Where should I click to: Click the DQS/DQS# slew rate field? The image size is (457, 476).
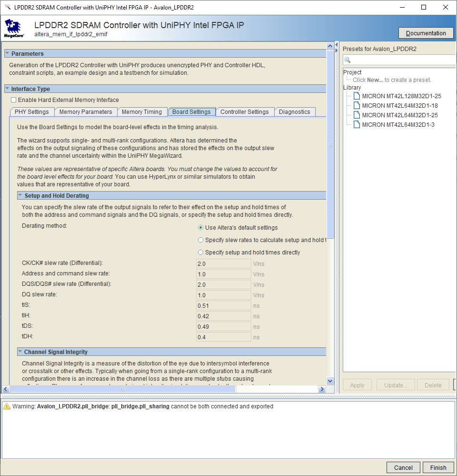pos(223,284)
